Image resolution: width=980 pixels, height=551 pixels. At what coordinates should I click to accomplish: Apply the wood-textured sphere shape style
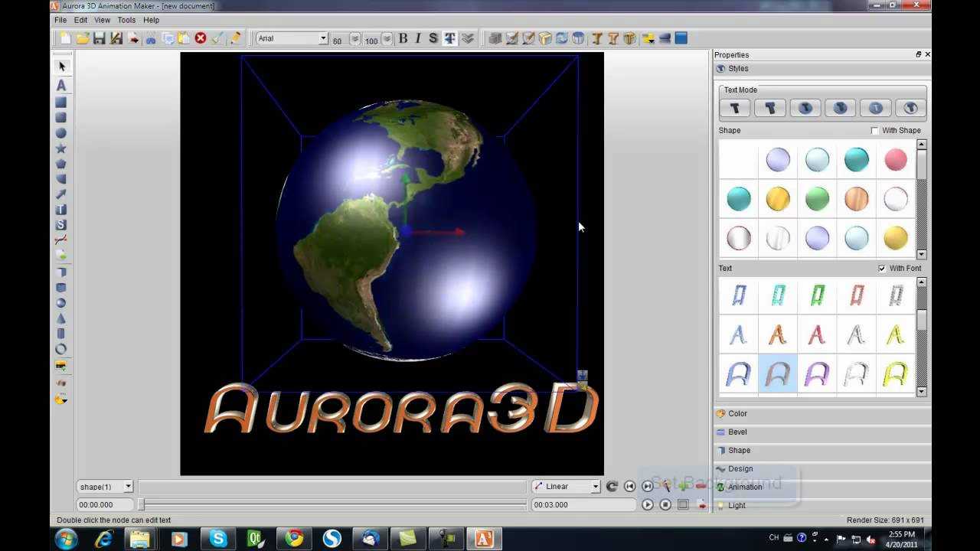(x=857, y=199)
